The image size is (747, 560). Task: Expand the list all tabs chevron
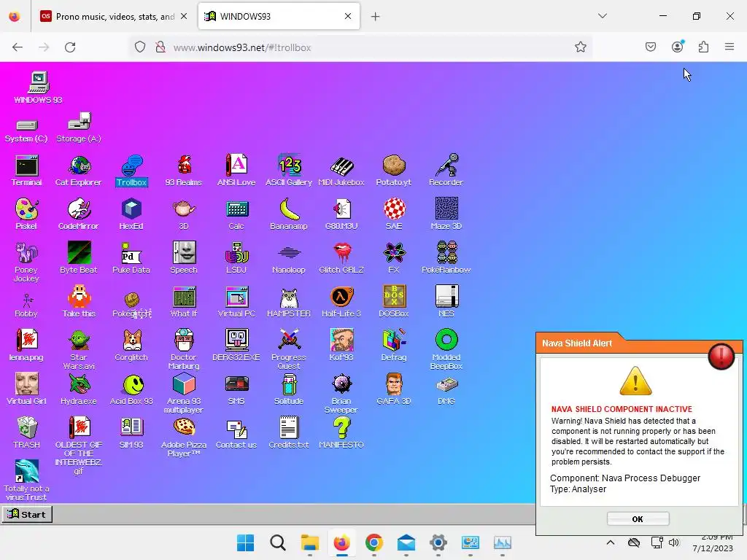click(x=602, y=16)
